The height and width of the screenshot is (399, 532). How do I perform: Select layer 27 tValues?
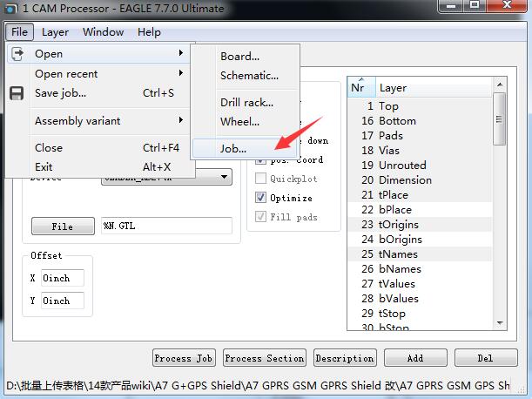420,283
